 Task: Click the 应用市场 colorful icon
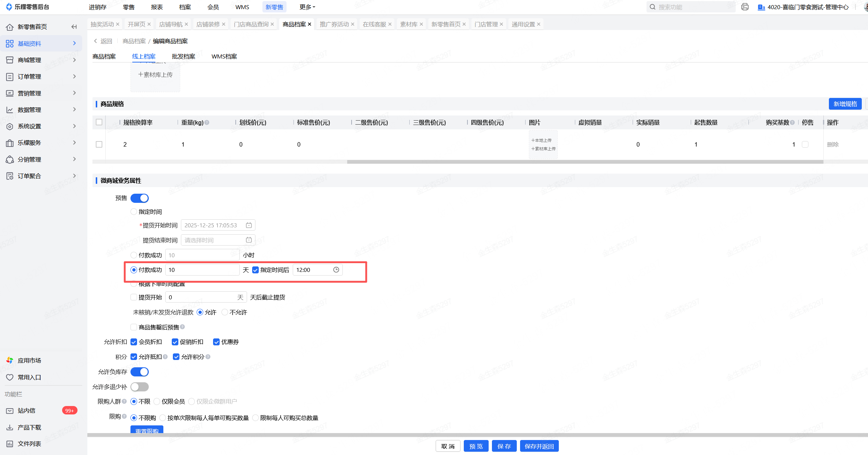pyautogui.click(x=10, y=360)
